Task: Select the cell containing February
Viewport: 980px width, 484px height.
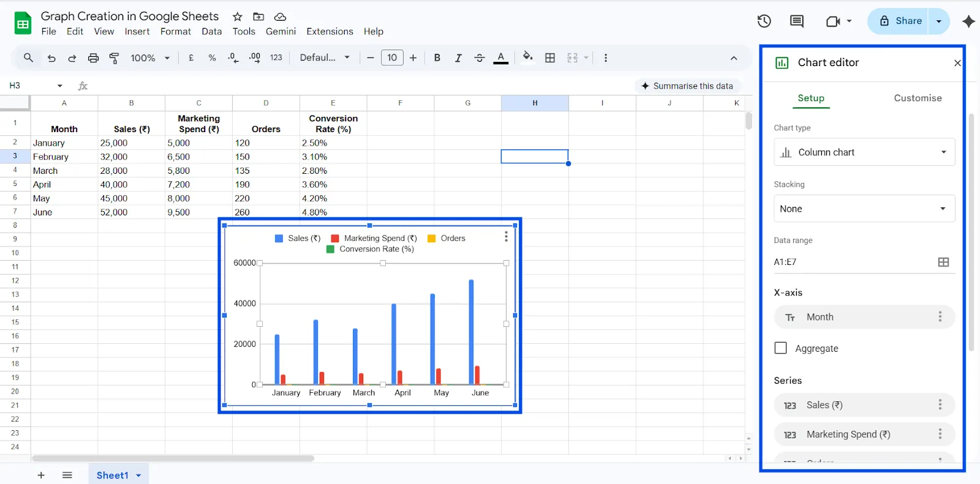Action: tap(64, 157)
